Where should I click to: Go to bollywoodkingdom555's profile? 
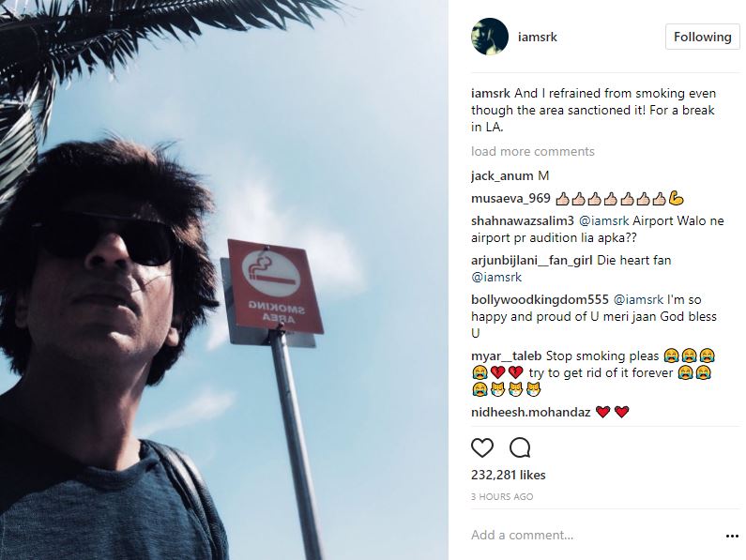coord(540,299)
